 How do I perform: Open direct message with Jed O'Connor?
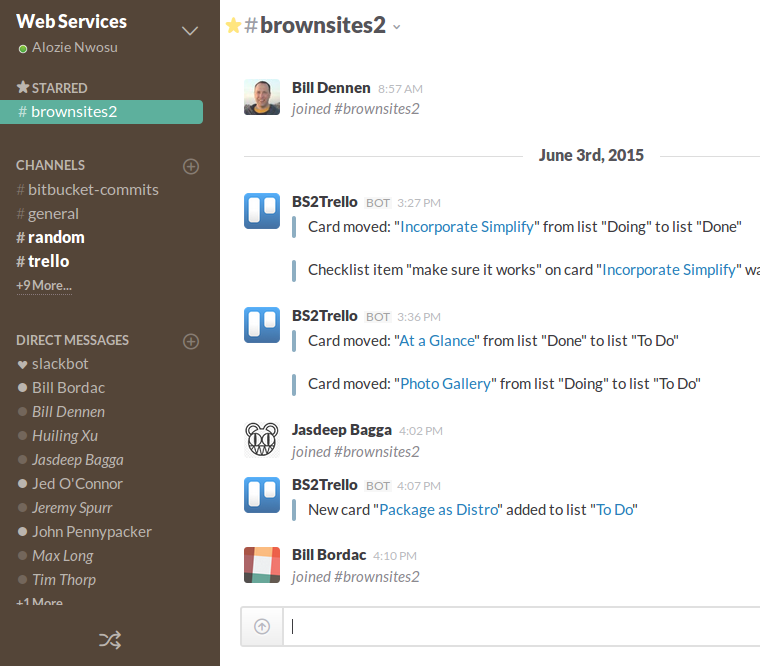[x=78, y=484]
